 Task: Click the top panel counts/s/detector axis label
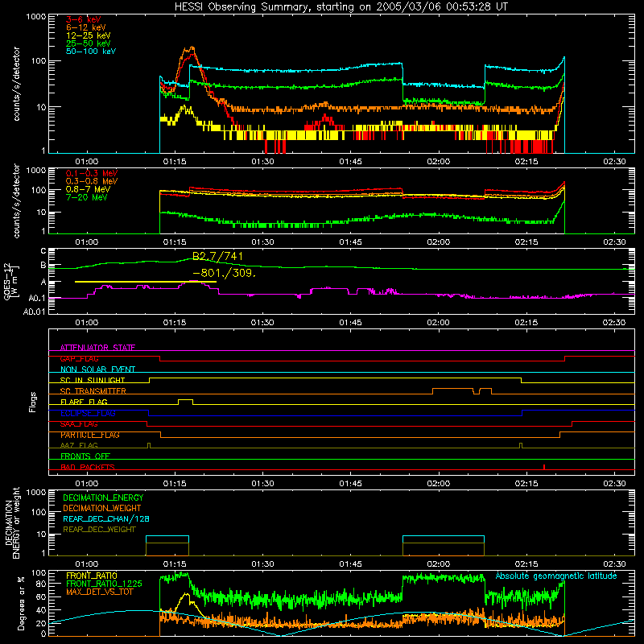(x=17, y=84)
